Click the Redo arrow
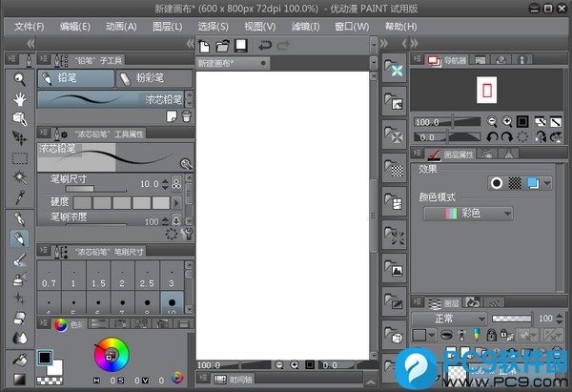Viewport: 572px width, 392px height. pyautogui.click(x=283, y=46)
